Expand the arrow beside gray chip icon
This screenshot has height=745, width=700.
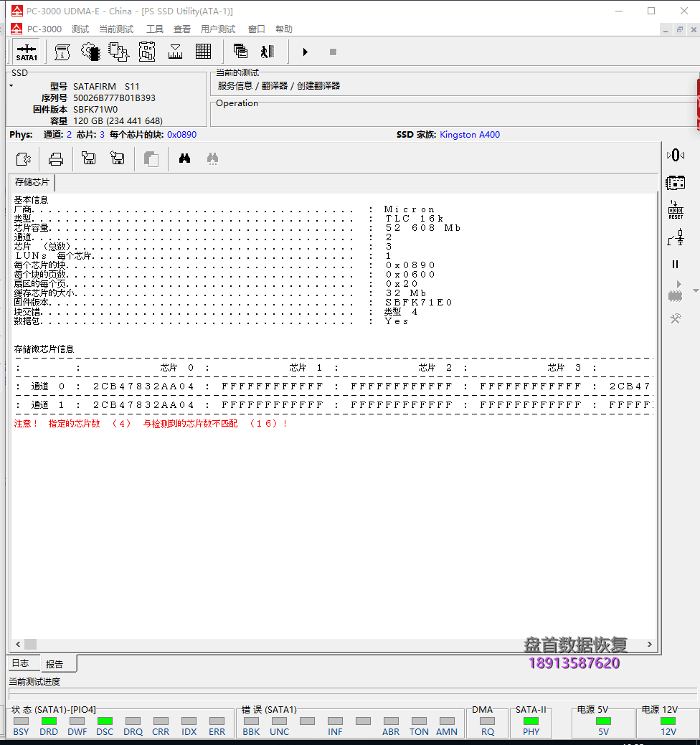coord(696,290)
